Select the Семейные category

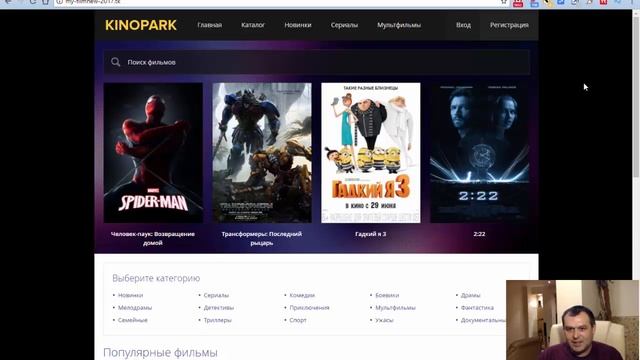pos(133,320)
